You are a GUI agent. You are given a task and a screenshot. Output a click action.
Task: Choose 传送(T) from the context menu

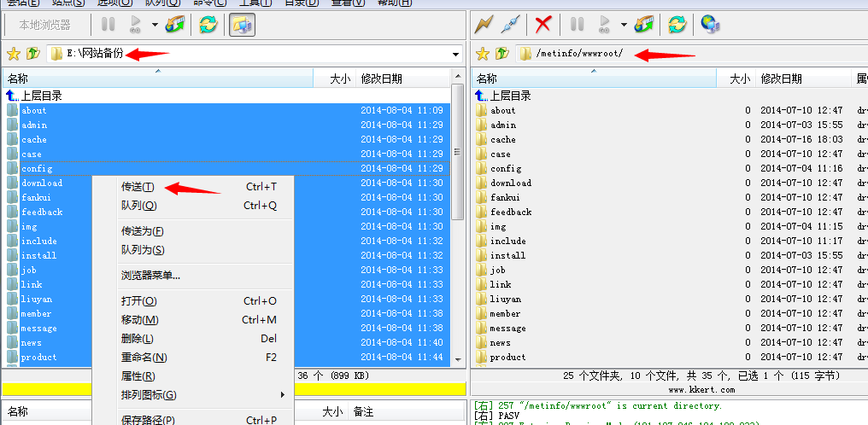[x=138, y=187]
